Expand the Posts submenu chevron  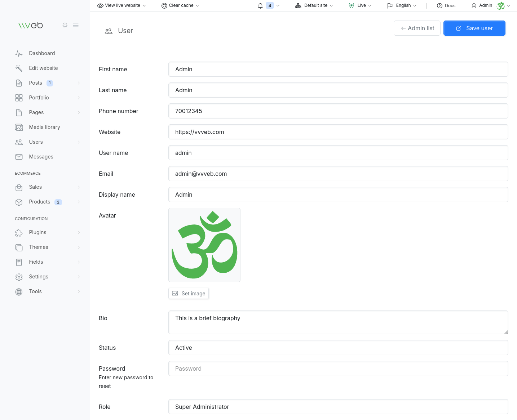(79, 83)
